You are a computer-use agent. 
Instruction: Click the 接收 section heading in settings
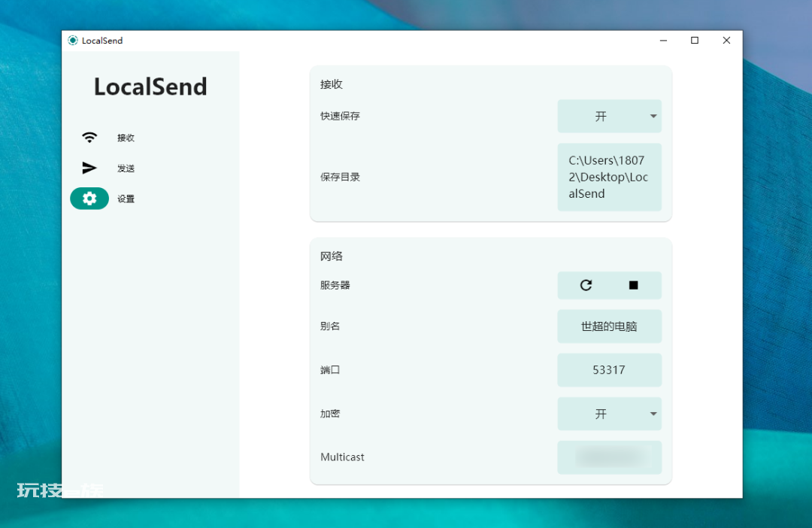coord(332,84)
